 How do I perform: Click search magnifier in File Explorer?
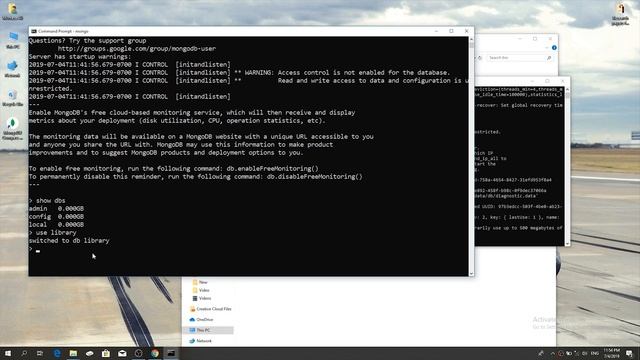[x=549, y=58]
